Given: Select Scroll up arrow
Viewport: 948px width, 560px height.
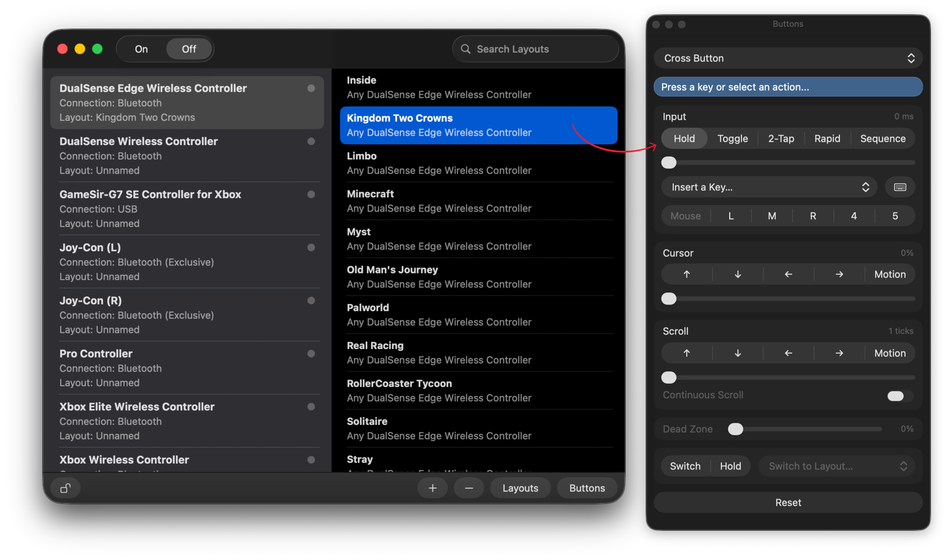Looking at the screenshot, I should [687, 353].
